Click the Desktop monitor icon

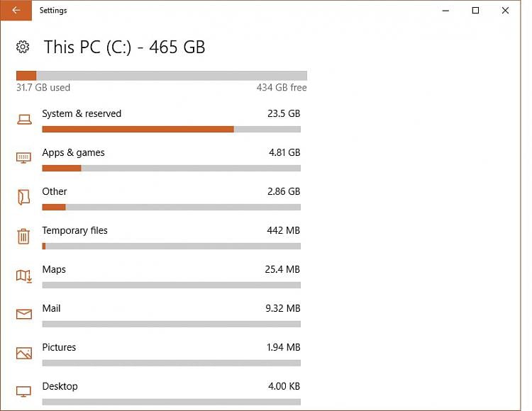pyautogui.click(x=24, y=391)
